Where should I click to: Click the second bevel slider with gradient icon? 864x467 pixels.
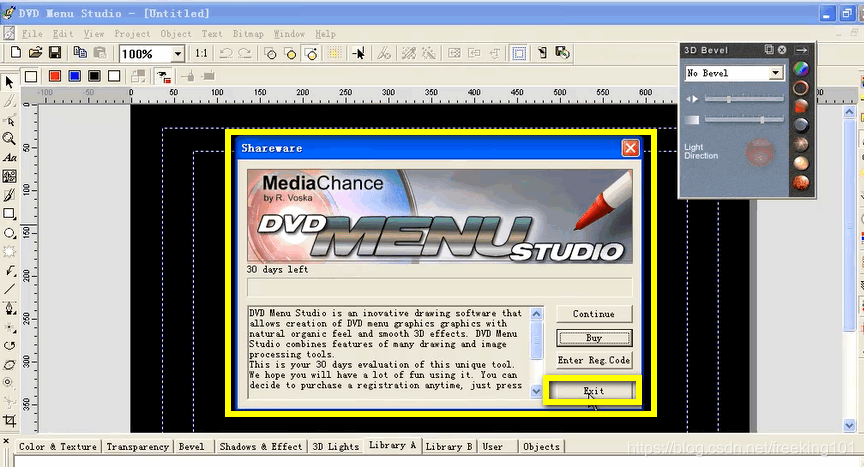click(744, 119)
